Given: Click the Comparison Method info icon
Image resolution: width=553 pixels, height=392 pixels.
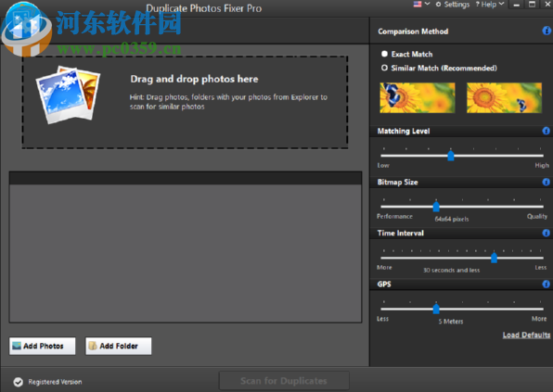Looking at the screenshot, I should [x=547, y=31].
